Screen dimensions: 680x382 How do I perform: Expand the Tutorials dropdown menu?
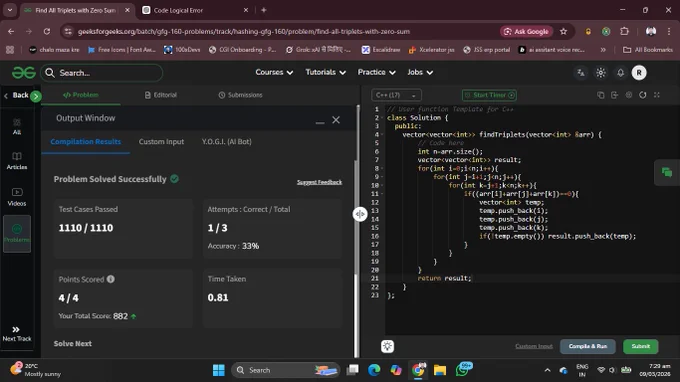(x=325, y=72)
